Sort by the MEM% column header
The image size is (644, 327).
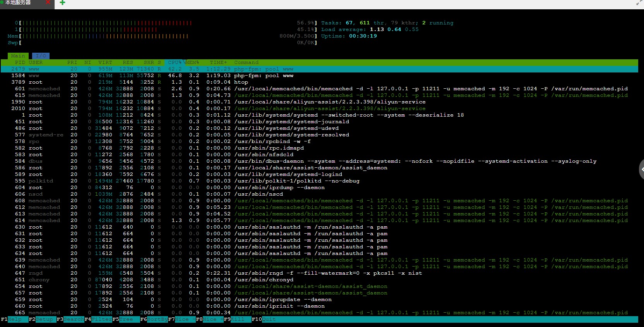coord(192,62)
